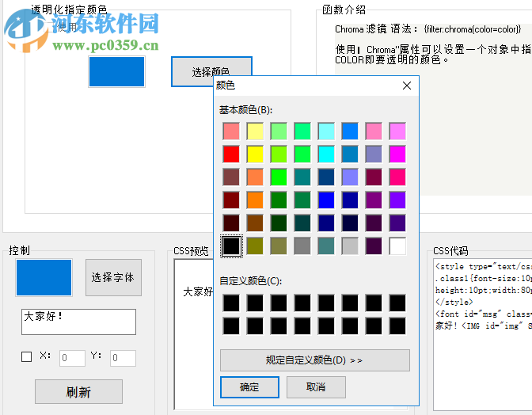532x415 pixels.
Task: Pick the light gray swatch in last row
Action: (x=350, y=246)
